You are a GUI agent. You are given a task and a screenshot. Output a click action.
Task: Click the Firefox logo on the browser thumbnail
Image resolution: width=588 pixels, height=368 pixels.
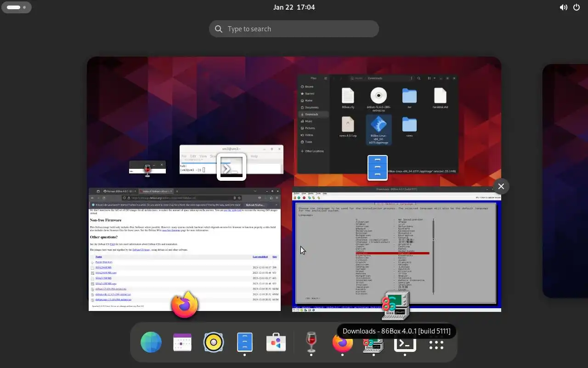185,305
